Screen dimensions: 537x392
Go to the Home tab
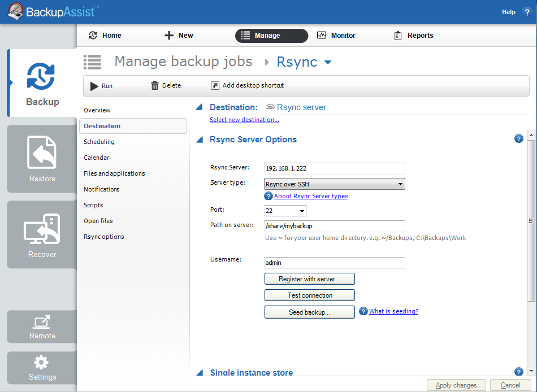pyautogui.click(x=105, y=35)
